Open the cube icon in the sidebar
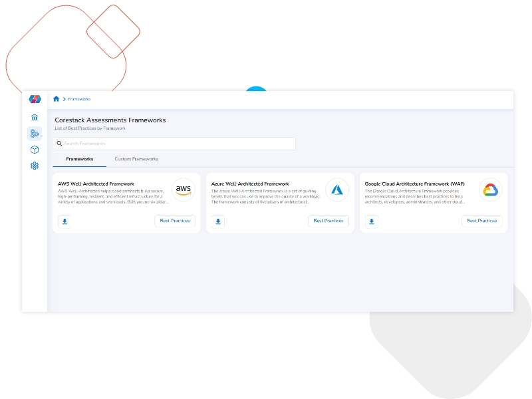532x399 pixels. click(35, 150)
